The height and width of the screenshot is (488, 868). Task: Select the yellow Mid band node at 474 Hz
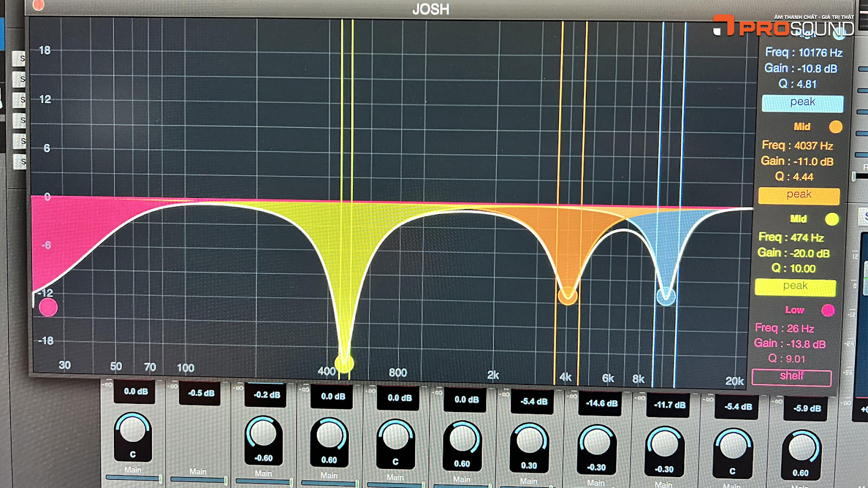(x=344, y=363)
